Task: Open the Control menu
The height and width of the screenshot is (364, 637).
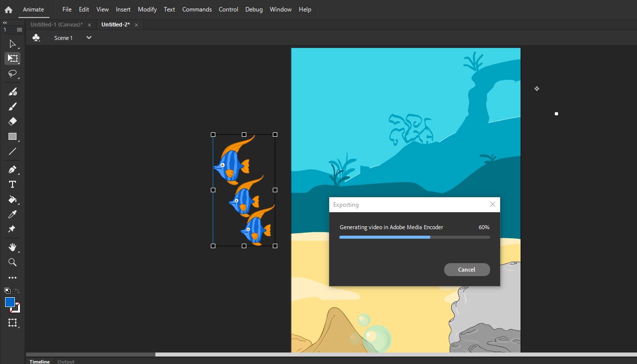Action: pyautogui.click(x=228, y=9)
